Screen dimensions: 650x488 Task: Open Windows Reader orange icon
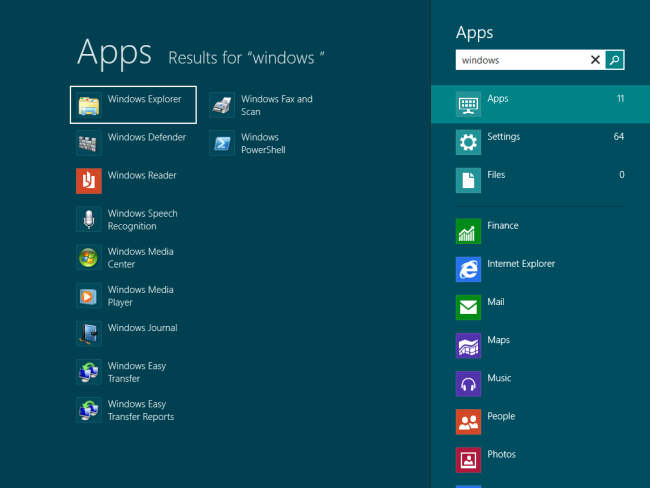(x=89, y=181)
